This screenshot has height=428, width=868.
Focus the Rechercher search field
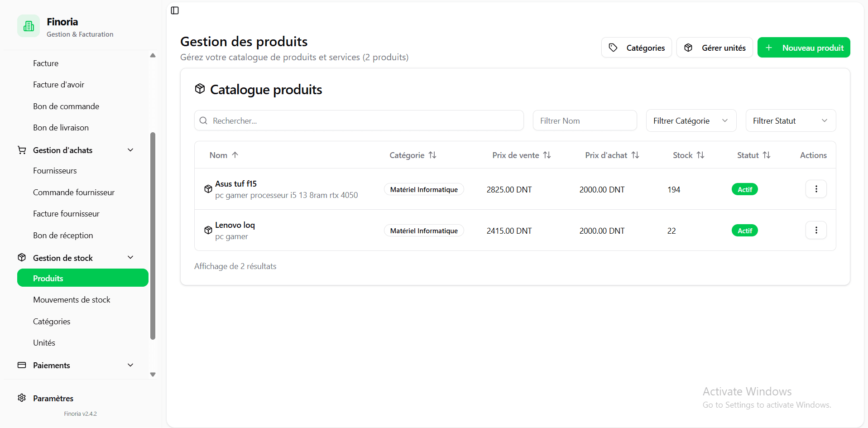(359, 120)
